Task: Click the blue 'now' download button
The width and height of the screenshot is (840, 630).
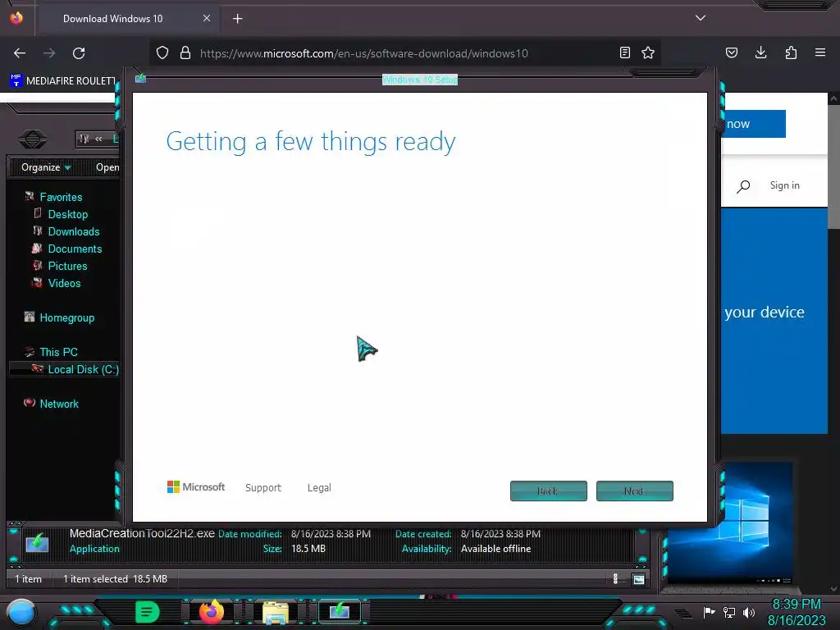Action: click(x=753, y=124)
